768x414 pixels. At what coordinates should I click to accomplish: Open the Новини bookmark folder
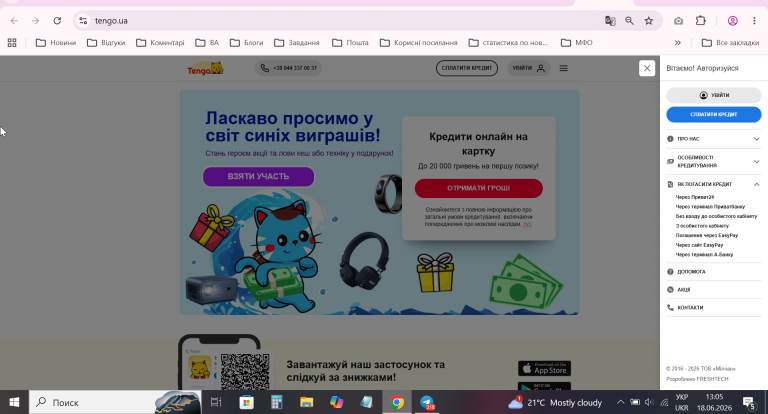point(56,43)
